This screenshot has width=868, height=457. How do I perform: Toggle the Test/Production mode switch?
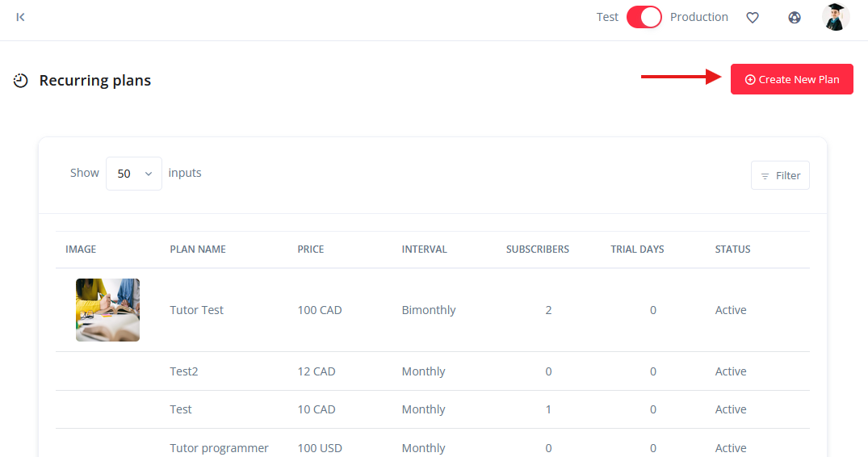tap(644, 17)
